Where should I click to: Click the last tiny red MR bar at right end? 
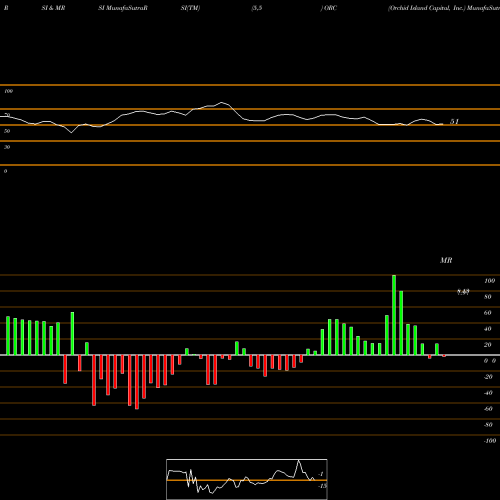point(444,356)
